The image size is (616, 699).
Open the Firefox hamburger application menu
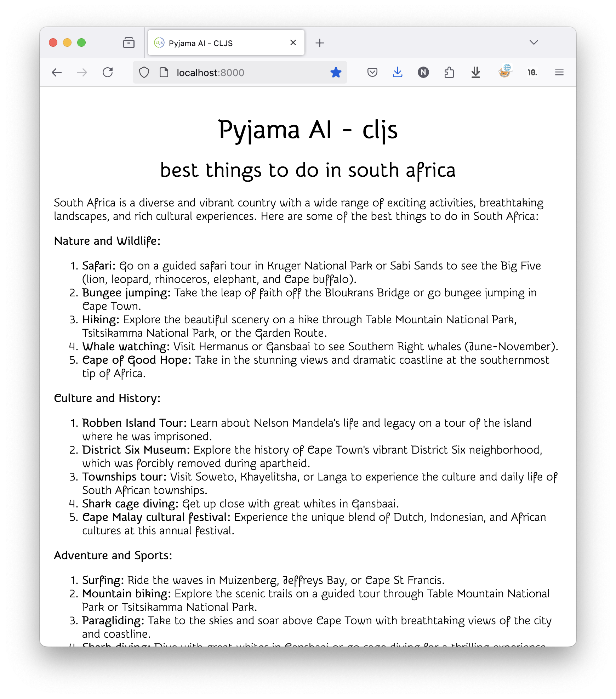point(559,73)
